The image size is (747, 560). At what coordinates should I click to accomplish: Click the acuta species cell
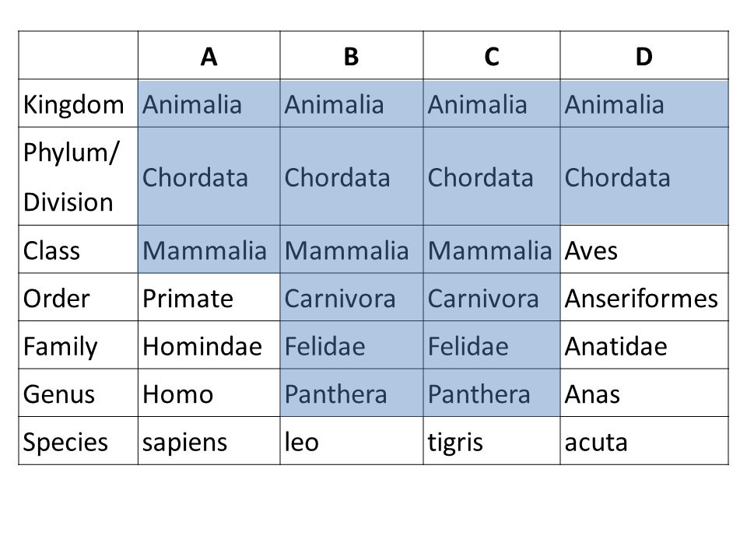644,440
